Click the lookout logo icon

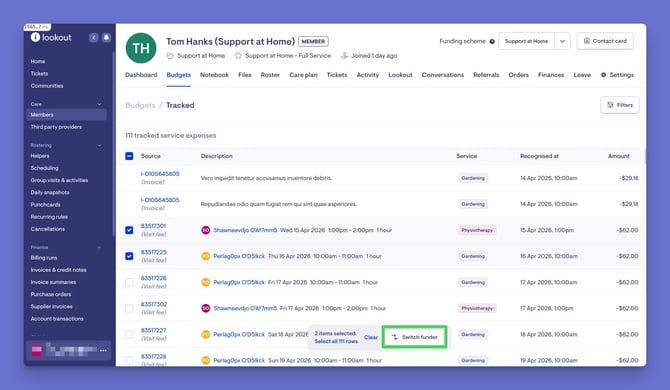[x=35, y=37]
